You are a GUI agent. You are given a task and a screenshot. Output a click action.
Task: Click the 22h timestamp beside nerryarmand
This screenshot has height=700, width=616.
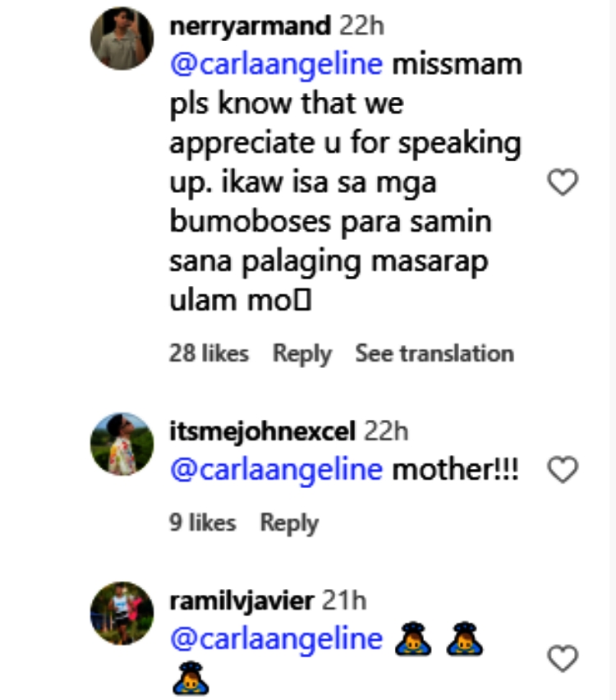point(361,25)
